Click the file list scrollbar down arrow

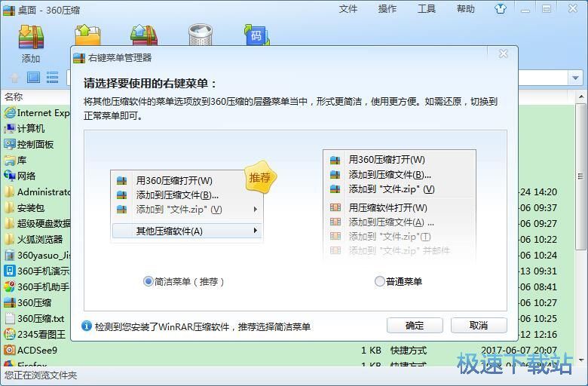pos(581,360)
